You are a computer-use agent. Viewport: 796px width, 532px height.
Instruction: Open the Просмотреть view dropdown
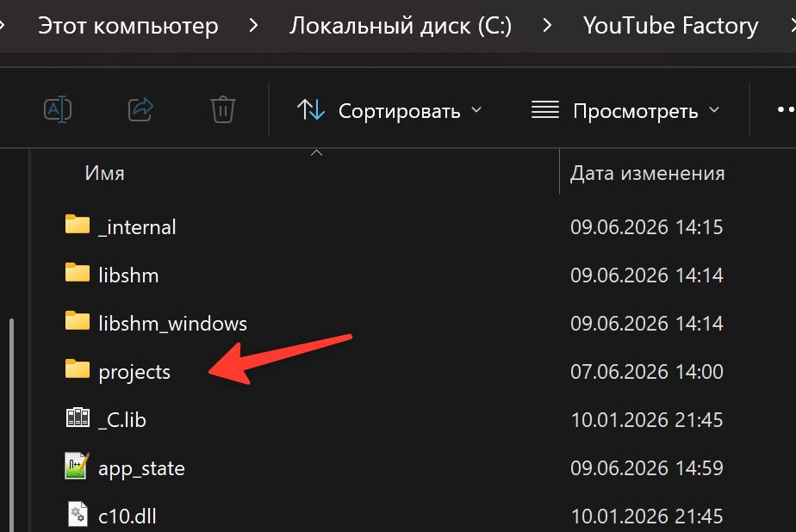pos(625,110)
